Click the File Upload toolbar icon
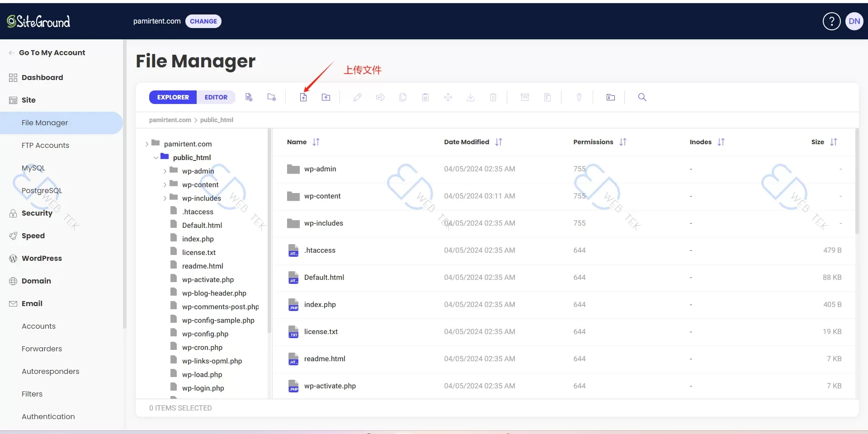 (x=303, y=97)
